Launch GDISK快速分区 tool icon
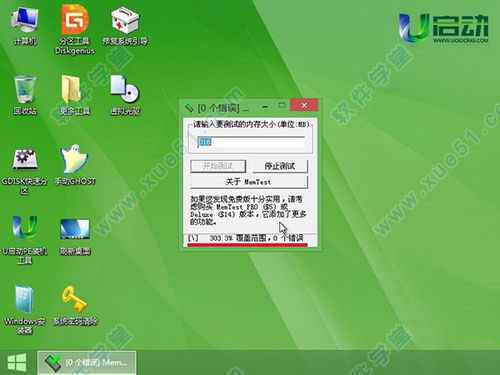The height and width of the screenshot is (375, 500). (x=25, y=171)
